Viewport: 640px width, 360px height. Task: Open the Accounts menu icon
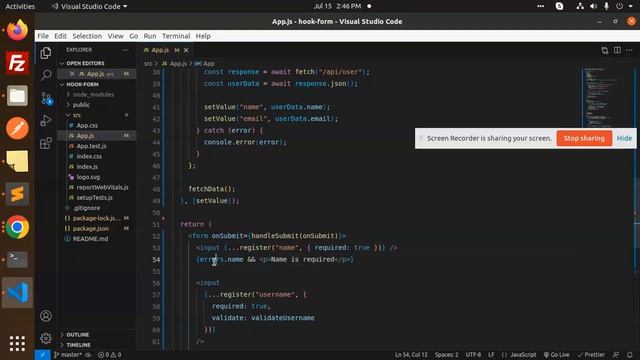[46, 316]
